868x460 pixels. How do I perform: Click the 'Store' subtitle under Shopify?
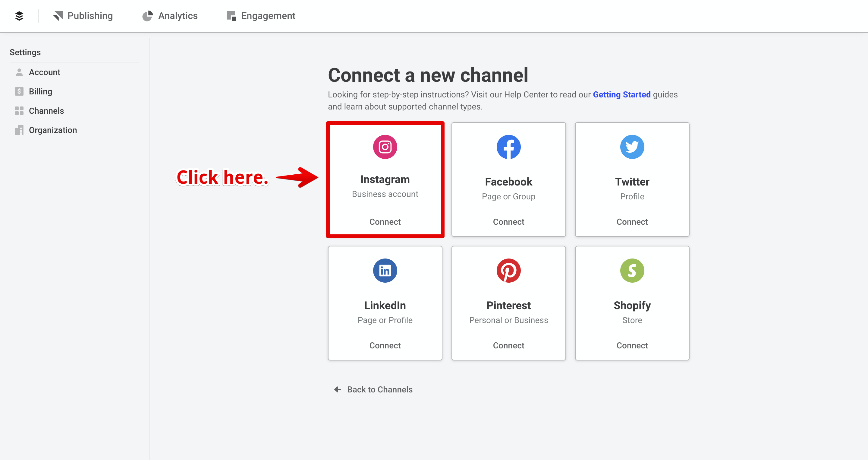[x=632, y=320]
